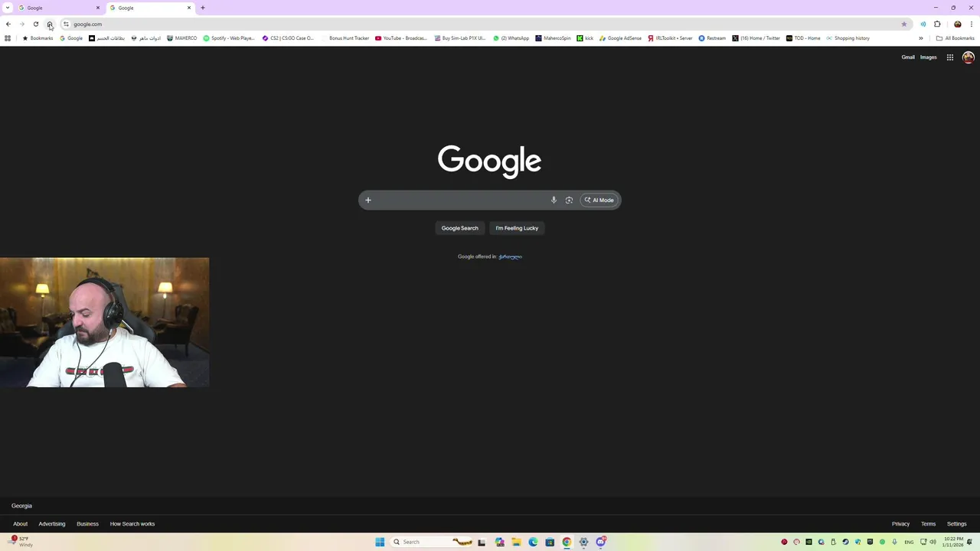The image size is (980, 551).
Task: Open the YouTube Broadcast bookmark
Action: tap(401, 38)
